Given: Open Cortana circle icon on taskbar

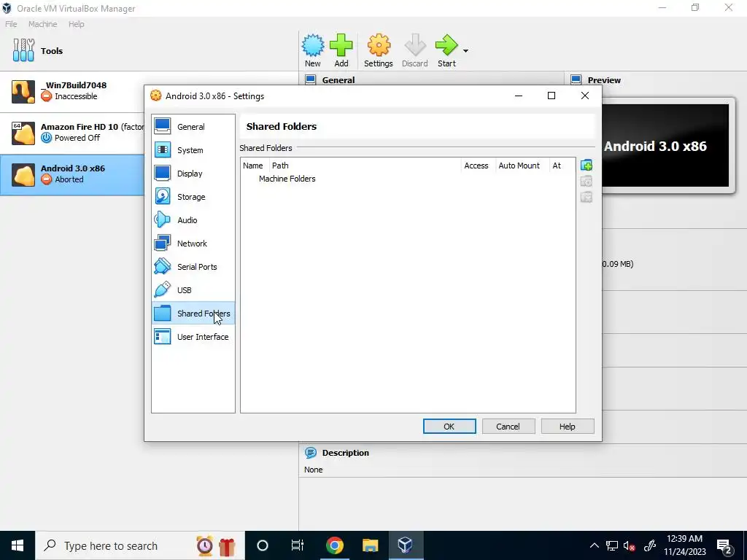Looking at the screenshot, I should click(263, 545).
